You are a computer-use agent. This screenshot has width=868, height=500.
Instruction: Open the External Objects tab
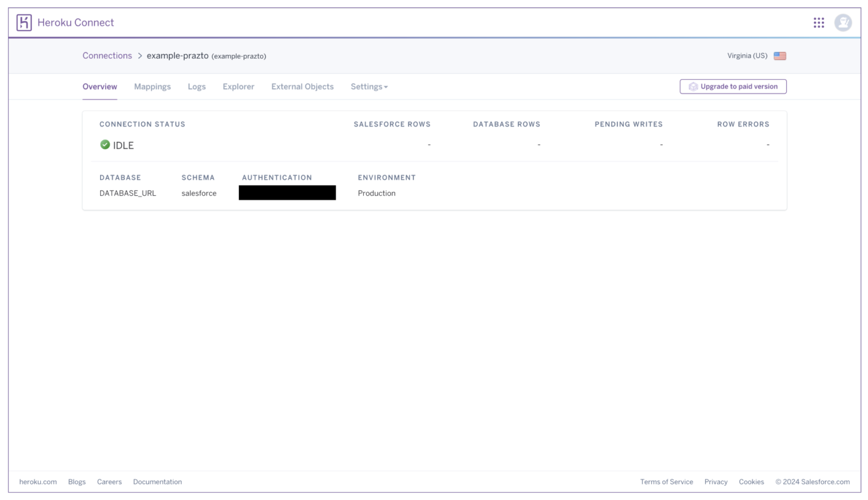302,86
